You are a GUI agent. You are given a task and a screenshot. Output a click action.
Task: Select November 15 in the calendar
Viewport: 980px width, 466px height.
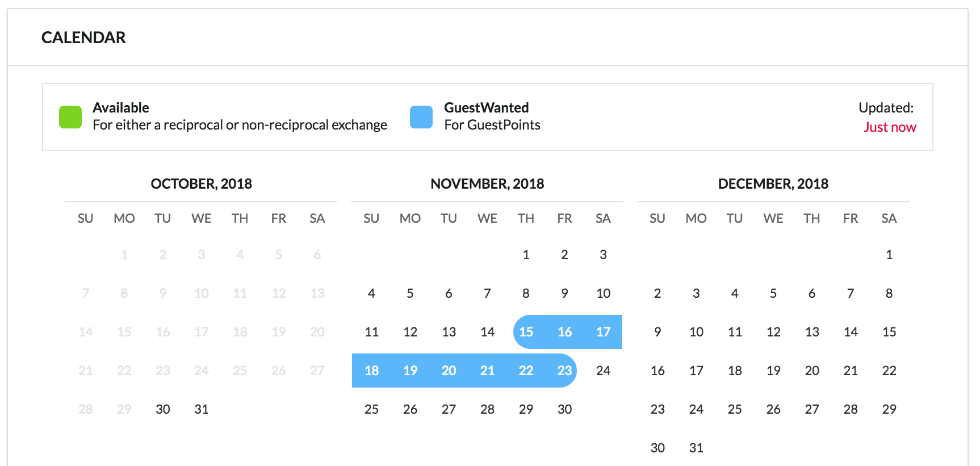tap(526, 332)
